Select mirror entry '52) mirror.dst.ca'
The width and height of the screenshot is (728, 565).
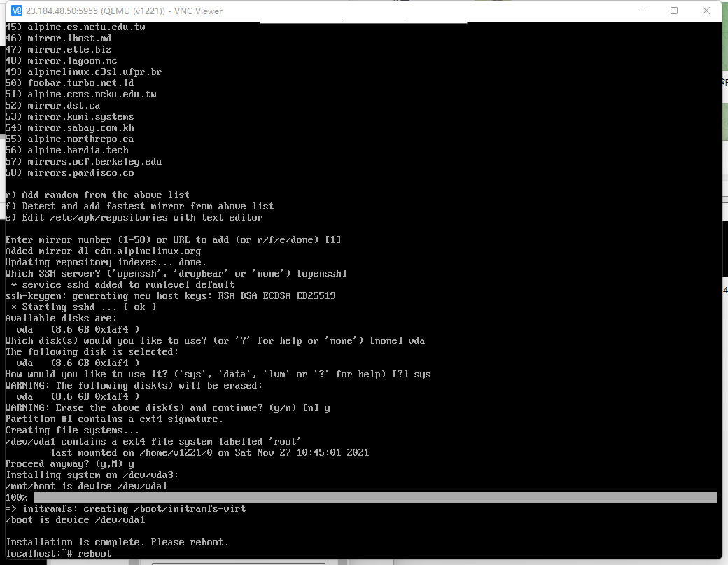53,106
